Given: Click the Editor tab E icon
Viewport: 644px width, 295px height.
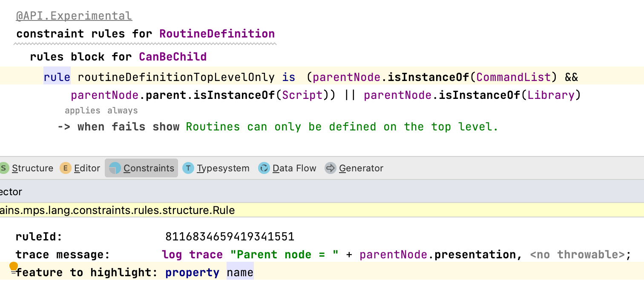Looking at the screenshot, I should [65, 168].
